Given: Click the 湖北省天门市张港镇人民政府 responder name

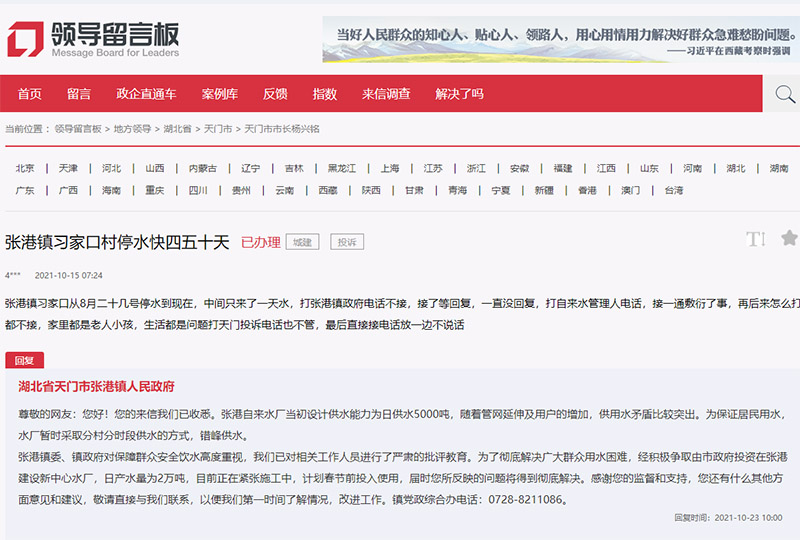Looking at the screenshot, I should coord(96,386).
